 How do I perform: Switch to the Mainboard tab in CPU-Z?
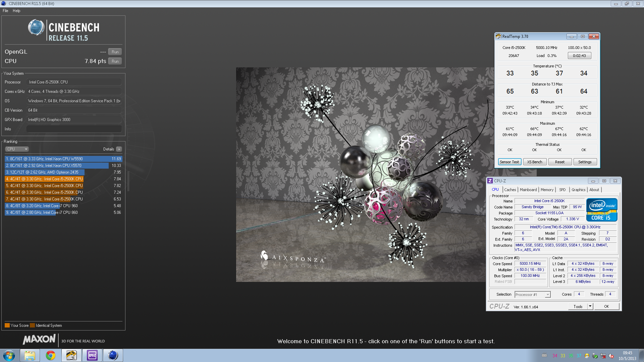(x=528, y=190)
